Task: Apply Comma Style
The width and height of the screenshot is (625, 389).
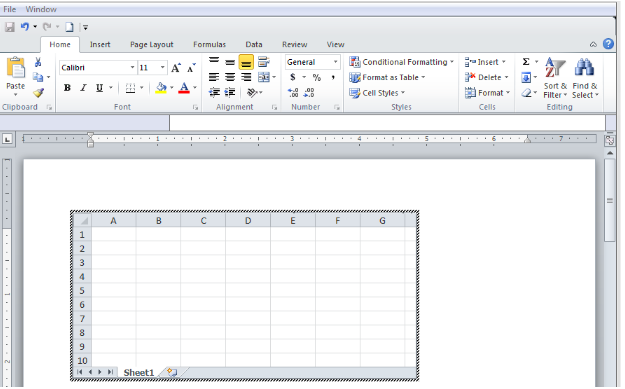Action: (333, 77)
